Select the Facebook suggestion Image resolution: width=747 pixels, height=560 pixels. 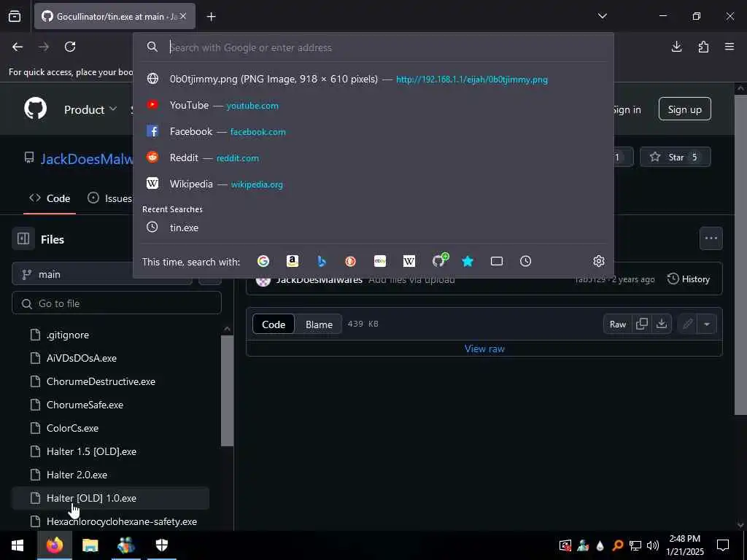pos(373,131)
